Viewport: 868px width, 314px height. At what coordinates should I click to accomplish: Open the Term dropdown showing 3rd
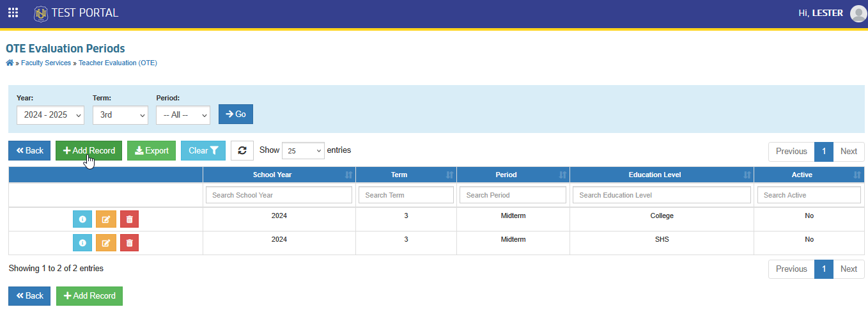120,114
